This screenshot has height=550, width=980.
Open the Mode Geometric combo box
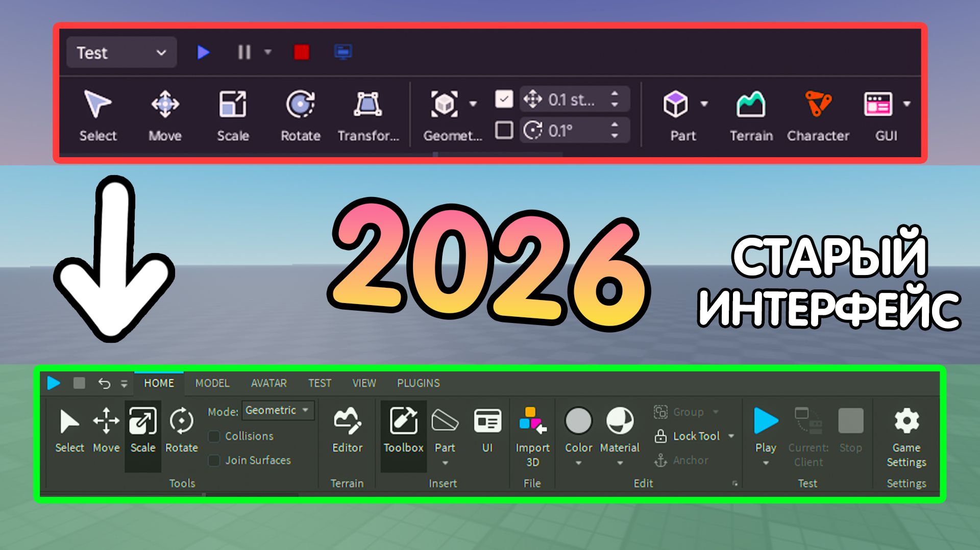click(278, 410)
